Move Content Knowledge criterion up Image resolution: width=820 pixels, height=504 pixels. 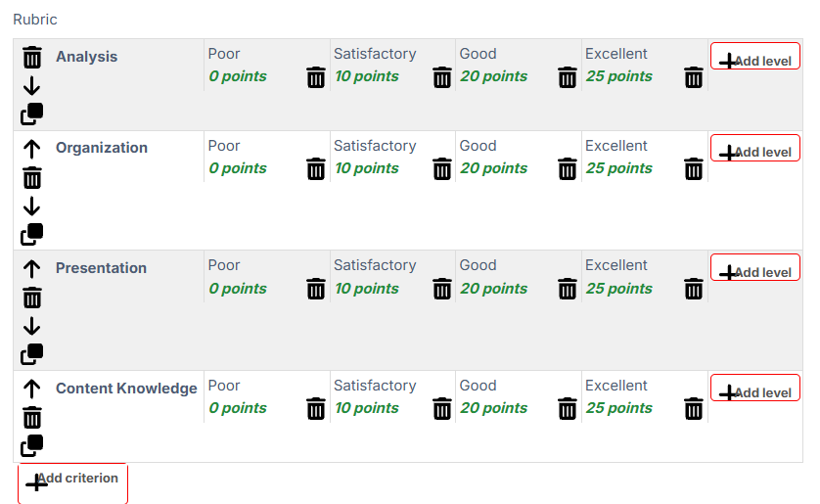32,389
